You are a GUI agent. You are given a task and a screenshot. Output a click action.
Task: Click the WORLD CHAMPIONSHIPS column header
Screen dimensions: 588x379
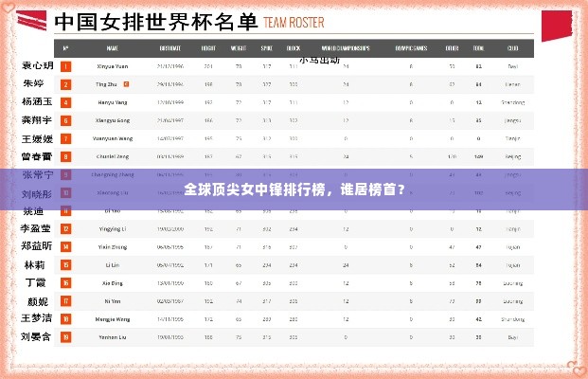point(345,47)
